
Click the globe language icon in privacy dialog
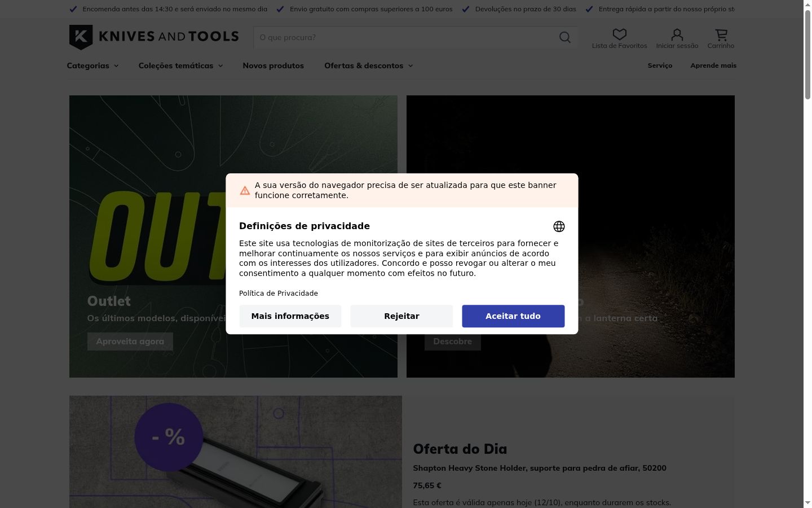pos(559,226)
